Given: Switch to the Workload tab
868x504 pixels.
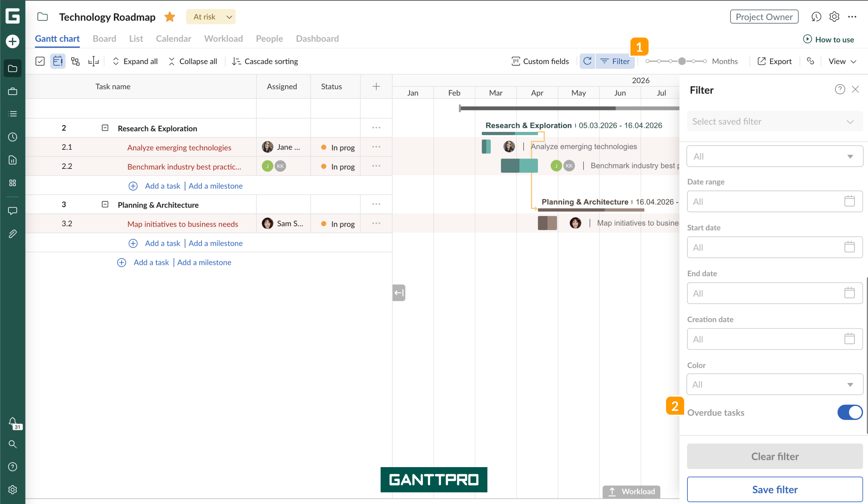Looking at the screenshot, I should click(x=224, y=38).
